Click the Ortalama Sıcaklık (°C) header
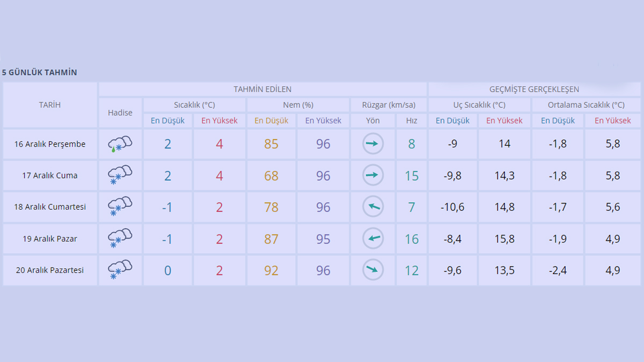The image size is (644, 362). (586, 105)
